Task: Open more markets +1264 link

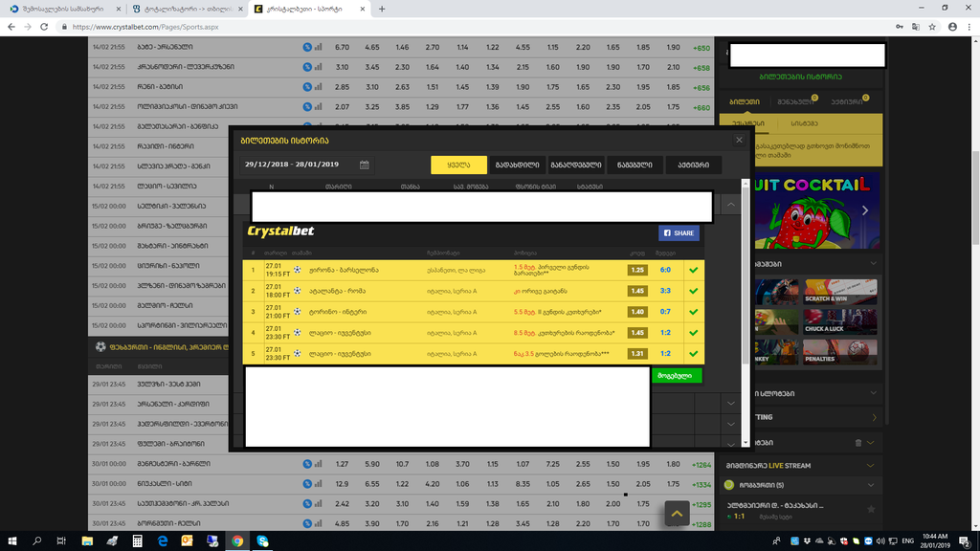Action: 702,465
